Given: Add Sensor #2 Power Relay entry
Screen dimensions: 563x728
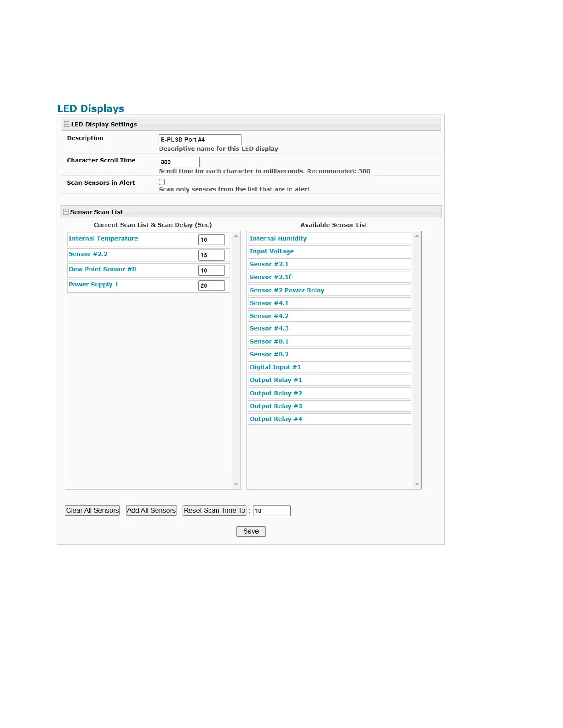Looking at the screenshot, I should 329,290.
